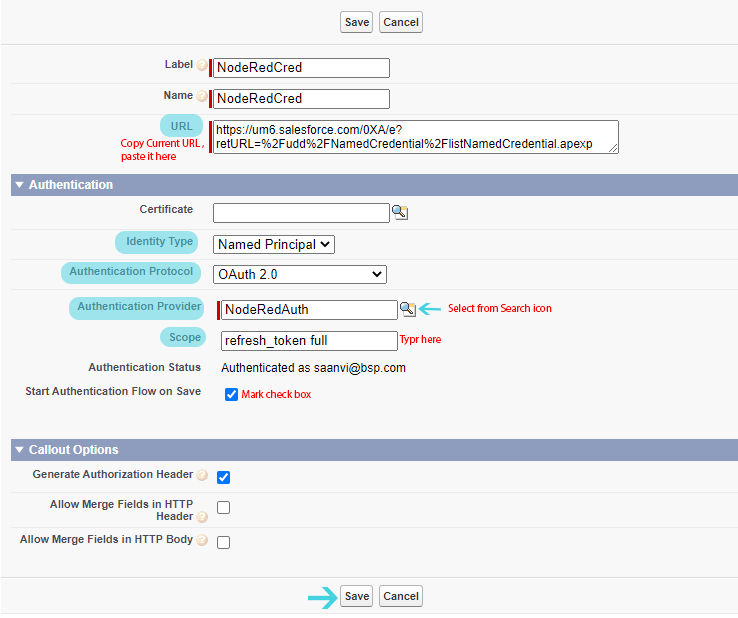Click help icon next to Name
Screen dimensions: 738x618
202,97
